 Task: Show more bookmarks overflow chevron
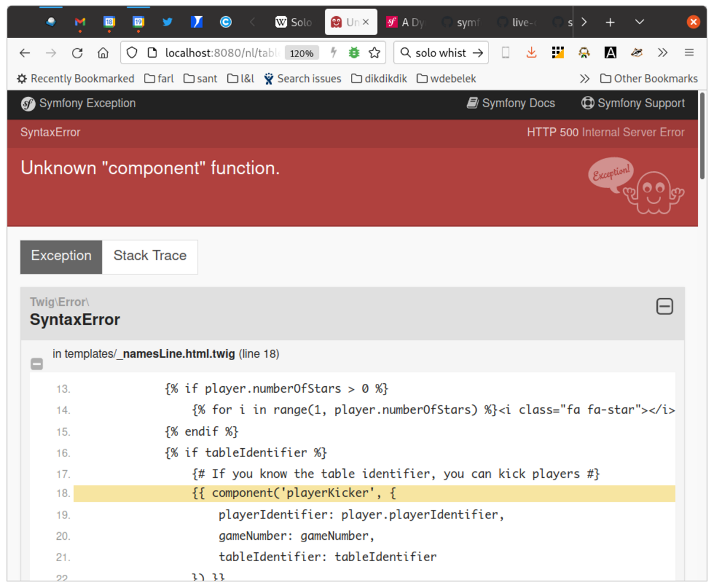585,79
